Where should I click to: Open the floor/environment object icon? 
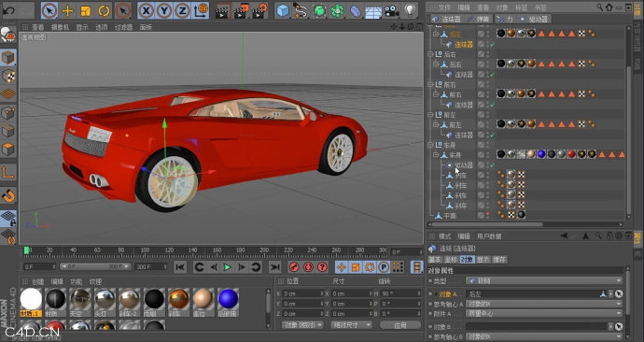[x=373, y=11]
